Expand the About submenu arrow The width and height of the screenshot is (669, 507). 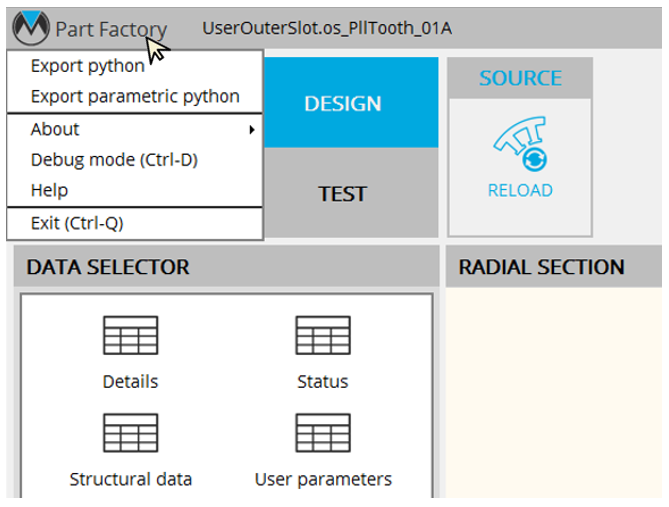point(252,130)
